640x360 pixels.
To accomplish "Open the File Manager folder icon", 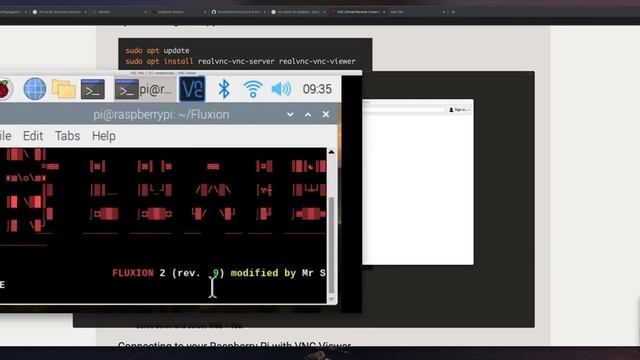I will pyautogui.click(x=64, y=89).
